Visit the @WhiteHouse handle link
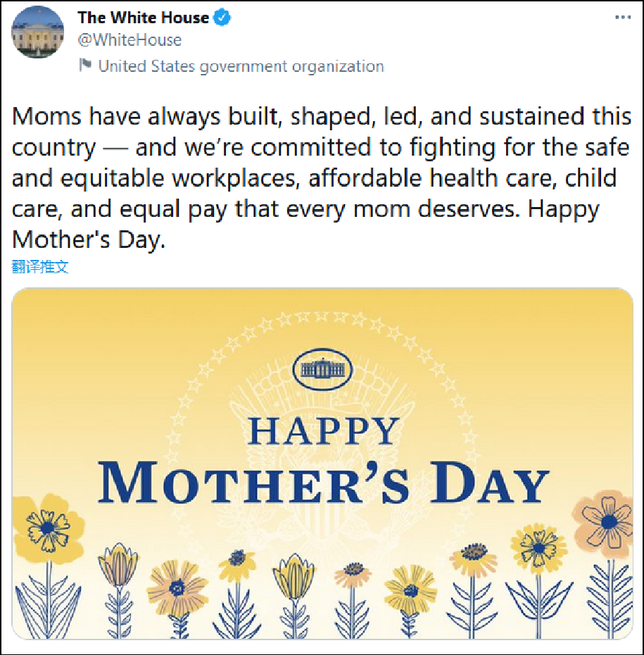 click(x=129, y=39)
